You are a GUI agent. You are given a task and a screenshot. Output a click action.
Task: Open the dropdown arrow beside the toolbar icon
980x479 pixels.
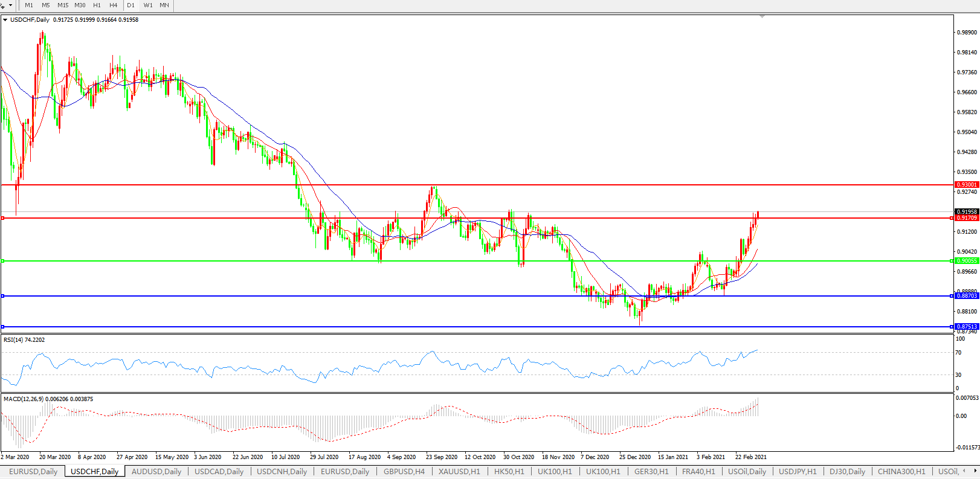[x=10, y=5]
